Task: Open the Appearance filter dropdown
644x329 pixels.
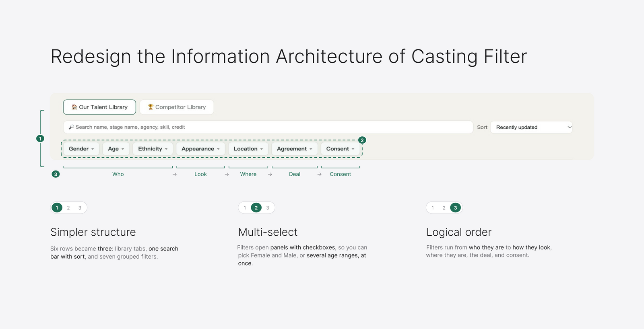Action: click(x=200, y=149)
